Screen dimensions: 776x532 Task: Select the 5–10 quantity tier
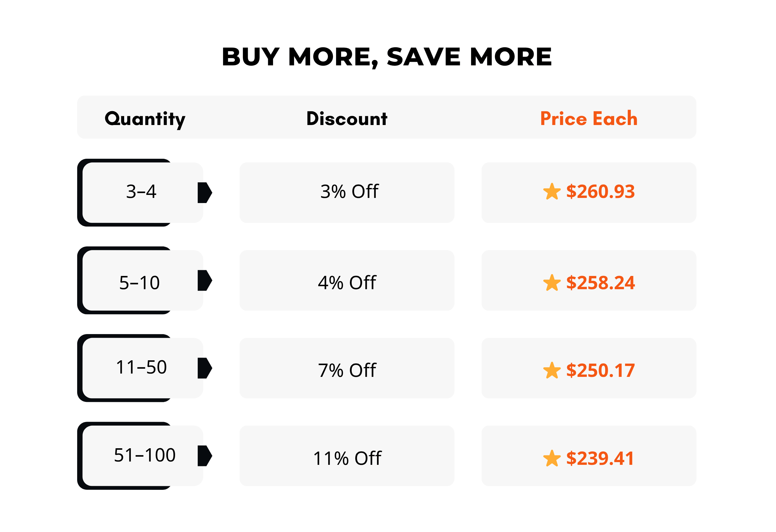(x=140, y=280)
